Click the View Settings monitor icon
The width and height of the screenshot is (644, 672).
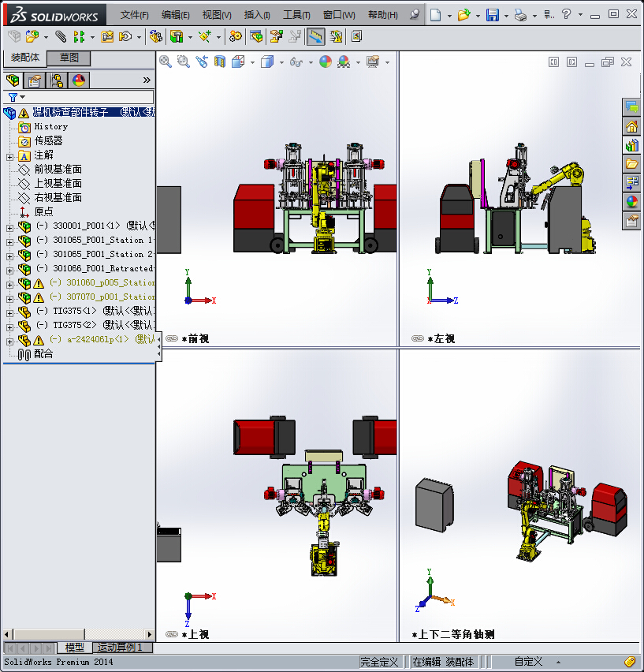(x=373, y=62)
